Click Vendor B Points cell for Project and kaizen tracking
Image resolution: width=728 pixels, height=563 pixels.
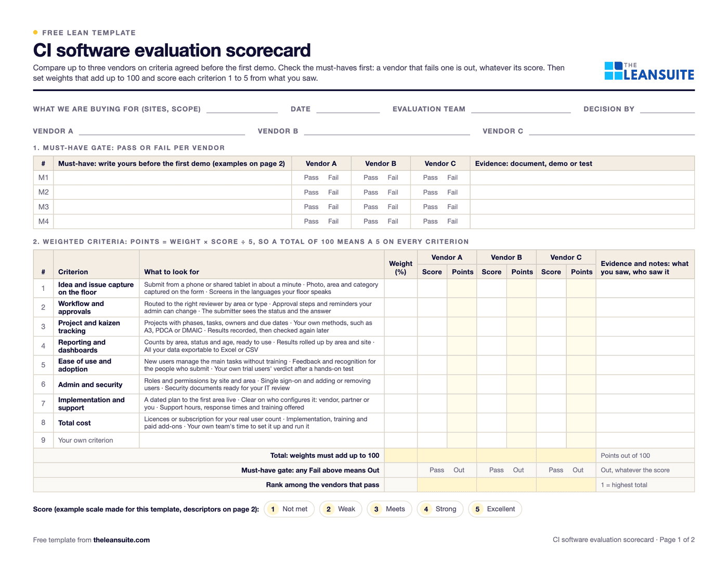click(x=522, y=327)
